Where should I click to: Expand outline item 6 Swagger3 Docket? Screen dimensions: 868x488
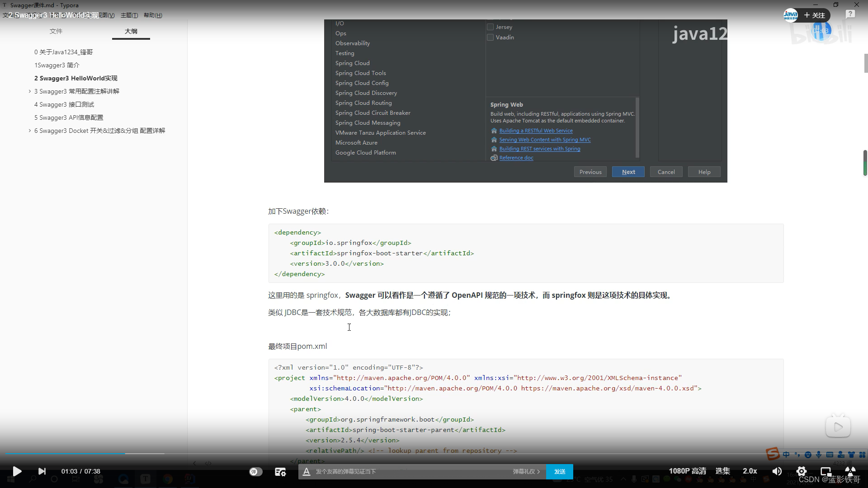coord(30,131)
